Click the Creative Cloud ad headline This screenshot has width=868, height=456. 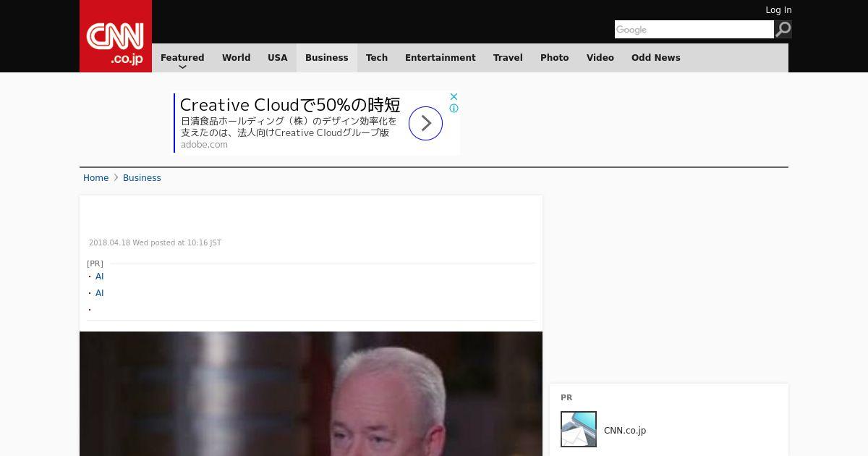point(290,105)
